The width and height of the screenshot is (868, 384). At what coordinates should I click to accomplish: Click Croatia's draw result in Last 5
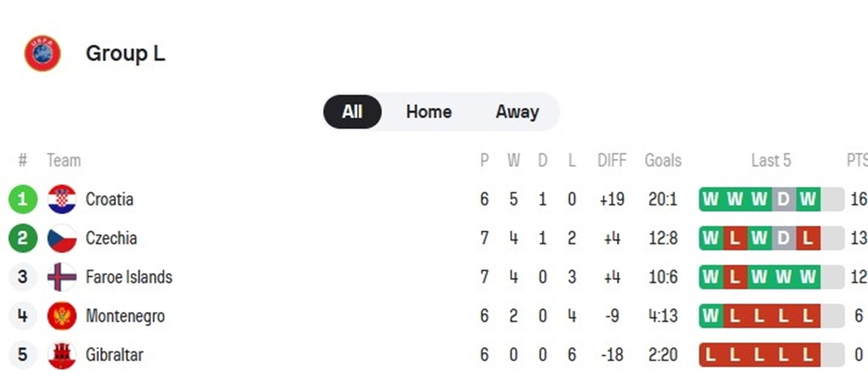783,199
